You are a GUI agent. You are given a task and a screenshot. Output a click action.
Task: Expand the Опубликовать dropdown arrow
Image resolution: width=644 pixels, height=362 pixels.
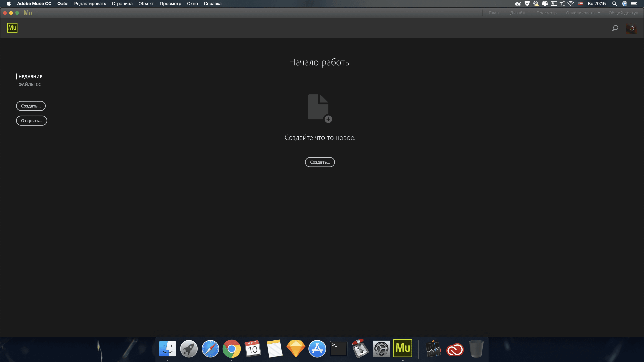599,13
